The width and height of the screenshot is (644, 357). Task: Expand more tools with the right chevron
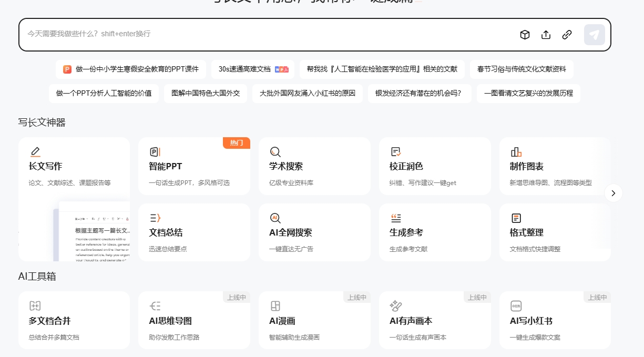pyautogui.click(x=613, y=193)
